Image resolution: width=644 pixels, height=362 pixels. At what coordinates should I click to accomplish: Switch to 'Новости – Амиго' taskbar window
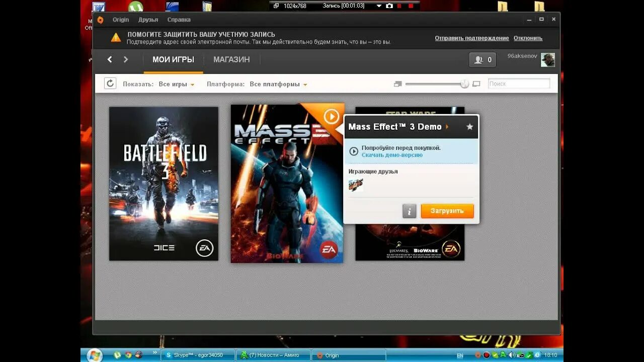[273, 355]
